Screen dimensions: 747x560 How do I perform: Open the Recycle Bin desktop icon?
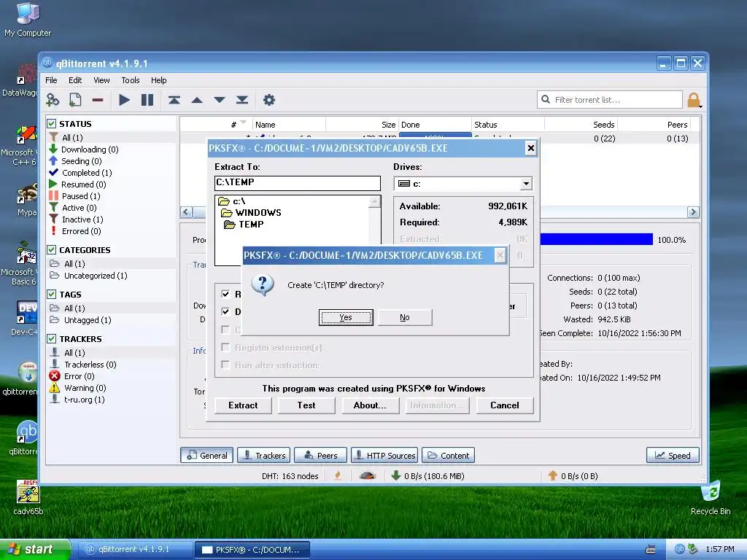711,498
